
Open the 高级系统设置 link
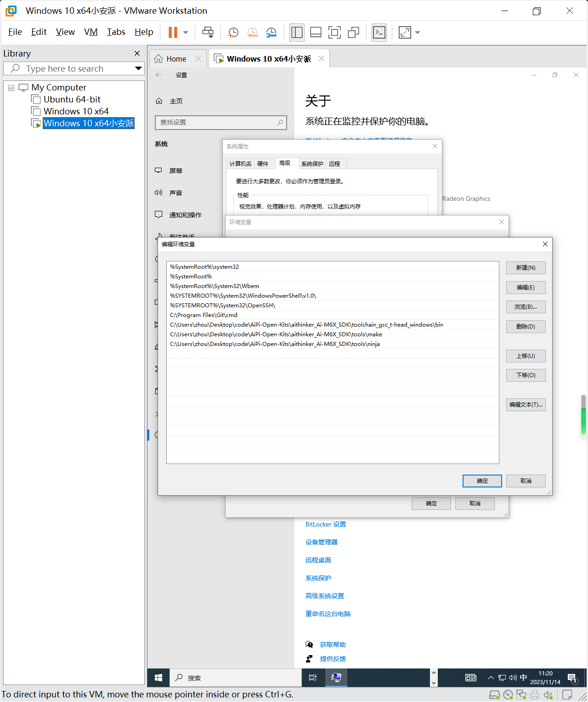[x=325, y=596]
